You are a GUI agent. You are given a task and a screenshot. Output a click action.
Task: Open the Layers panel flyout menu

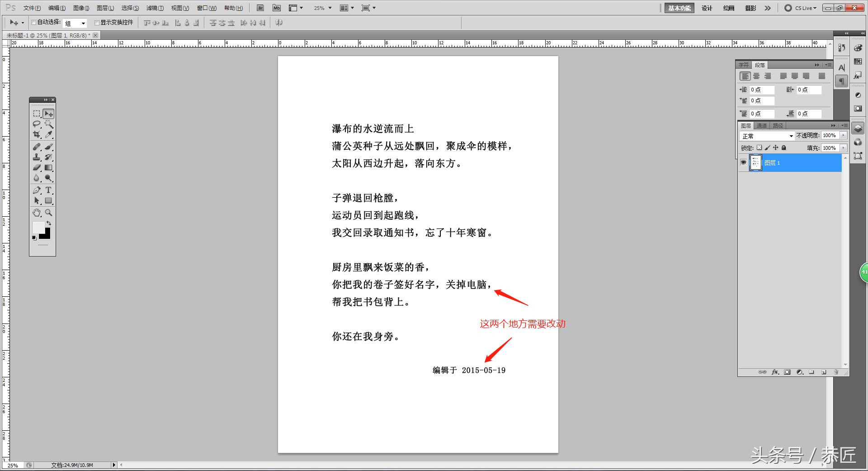click(x=844, y=125)
